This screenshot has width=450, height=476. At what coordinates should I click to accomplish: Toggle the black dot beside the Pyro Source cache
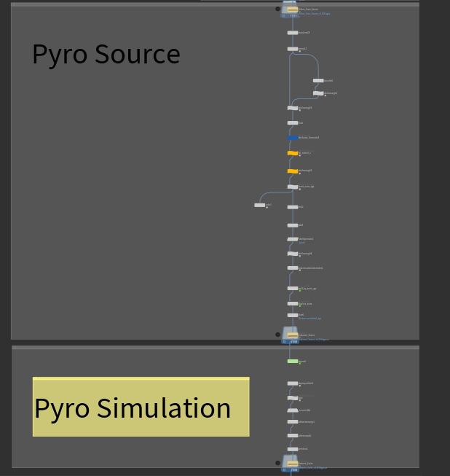pos(277,335)
